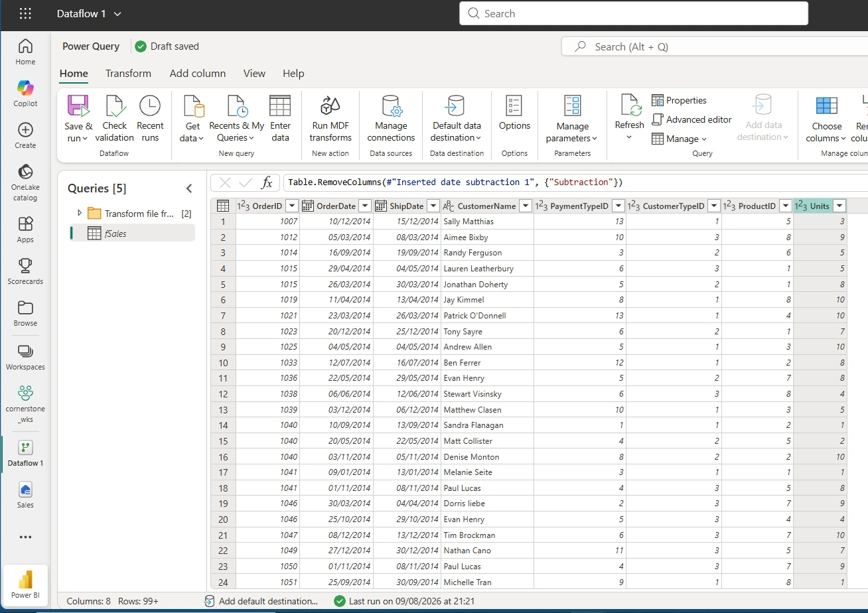This screenshot has height=613, width=868.
Task: Open the Refresh dropdown arrow
Action: coord(629,137)
